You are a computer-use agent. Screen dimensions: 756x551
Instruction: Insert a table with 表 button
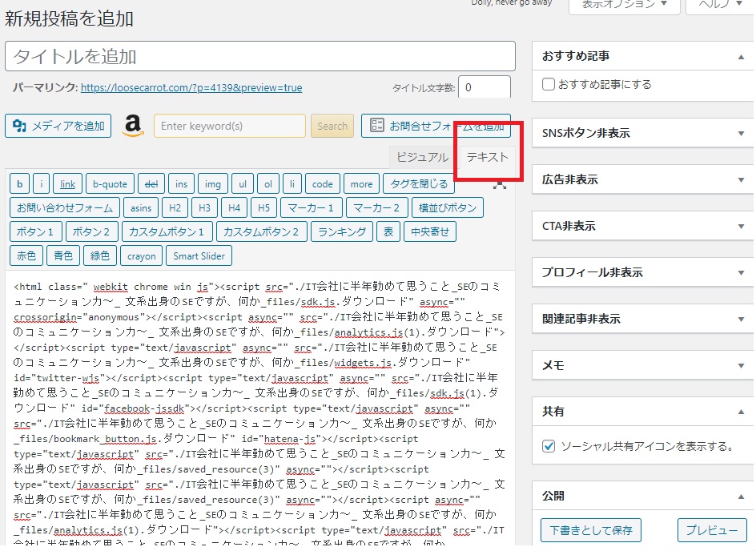pos(388,232)
